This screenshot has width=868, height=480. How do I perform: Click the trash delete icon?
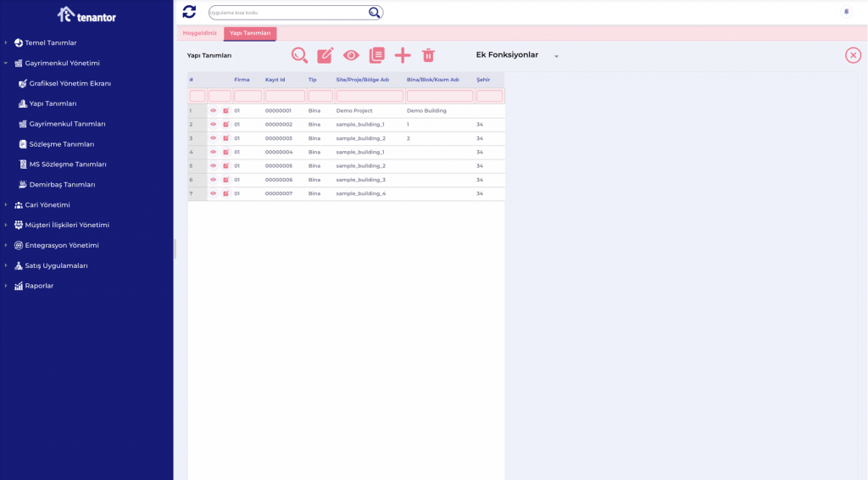tap(428, 55)
